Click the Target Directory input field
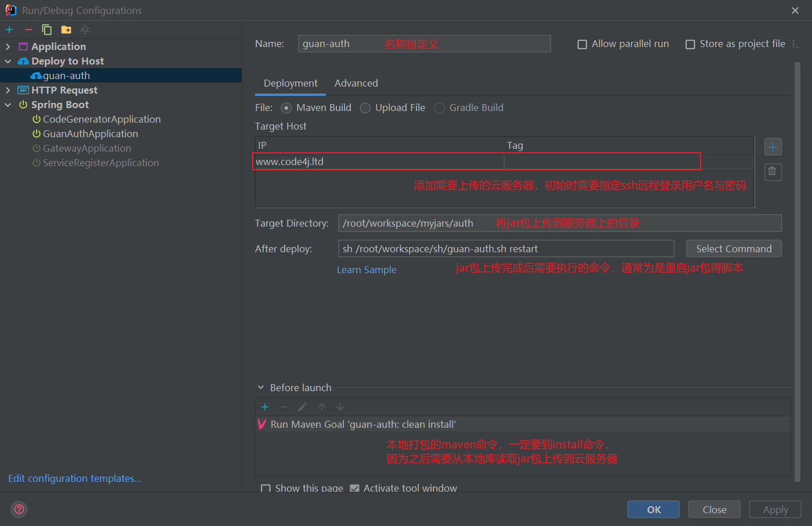This screenshot has height=526, width=812. point(559,223)
